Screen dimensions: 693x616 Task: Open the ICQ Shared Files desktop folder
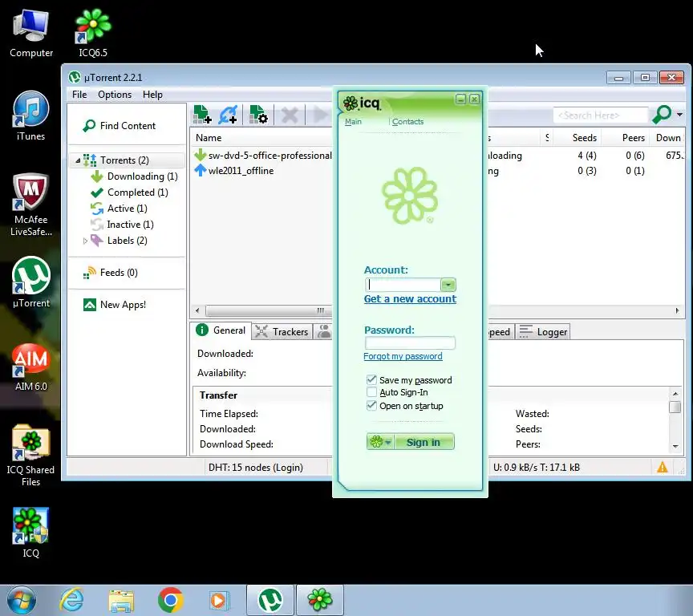31,455
